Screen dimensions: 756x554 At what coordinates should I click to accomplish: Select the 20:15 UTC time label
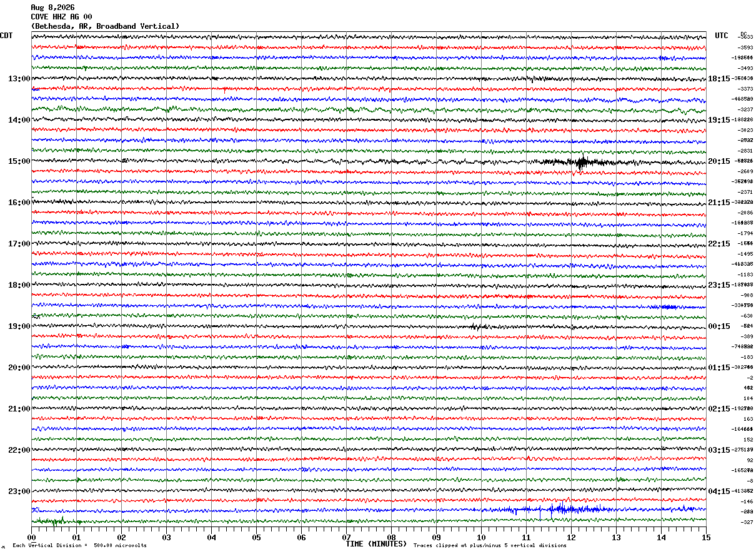click(x=719, y=161)
